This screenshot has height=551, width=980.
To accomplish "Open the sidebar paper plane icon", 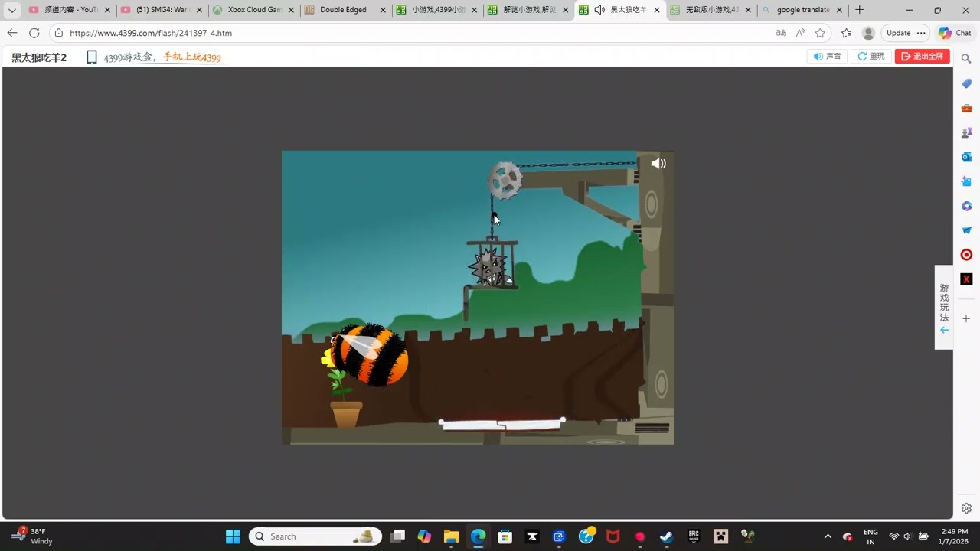I will [966, 230].
